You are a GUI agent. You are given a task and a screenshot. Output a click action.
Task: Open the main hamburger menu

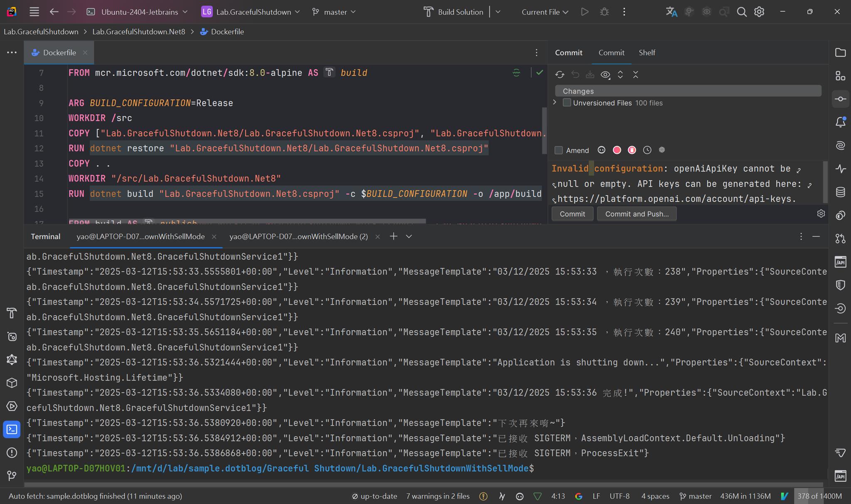point(34,12)
